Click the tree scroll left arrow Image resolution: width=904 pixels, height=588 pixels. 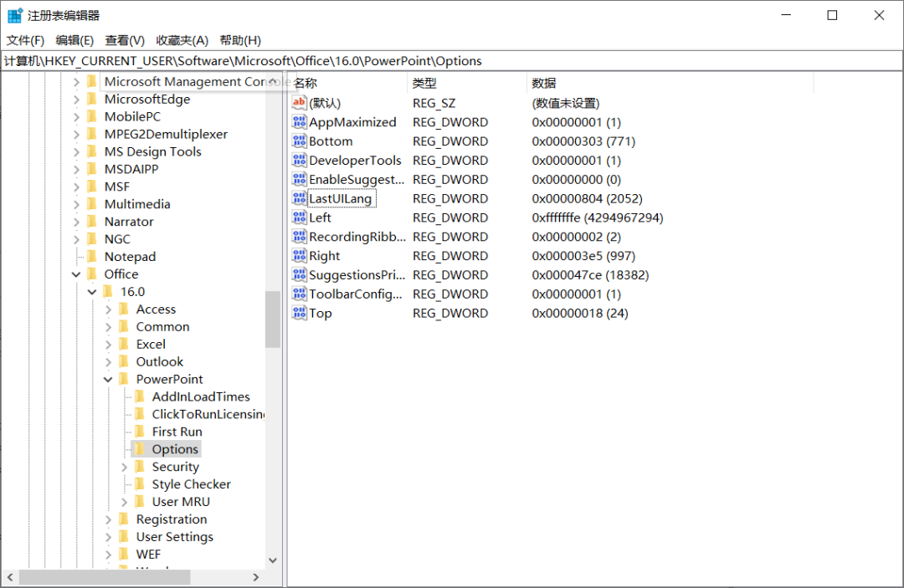(x=10, y=577)
